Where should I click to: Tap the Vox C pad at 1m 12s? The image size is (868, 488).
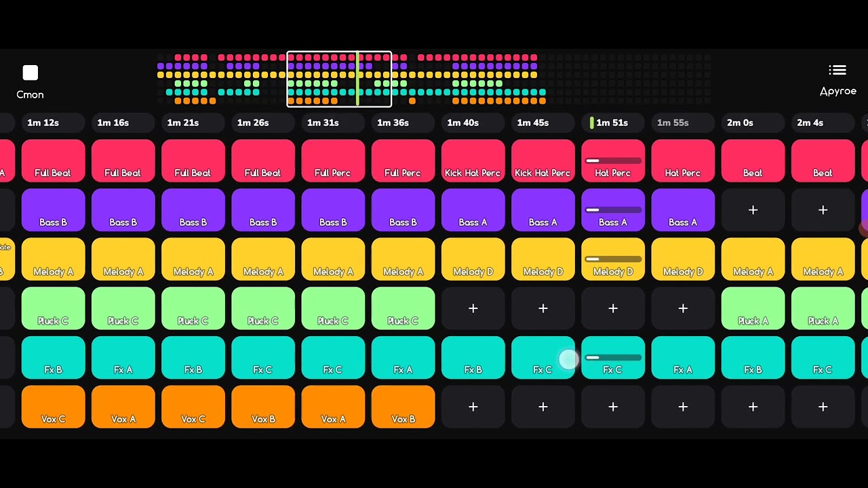coord(53,407)
